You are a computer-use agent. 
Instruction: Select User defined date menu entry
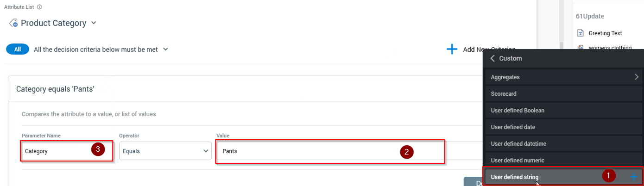pyautogui.click(x=513, y=127)
